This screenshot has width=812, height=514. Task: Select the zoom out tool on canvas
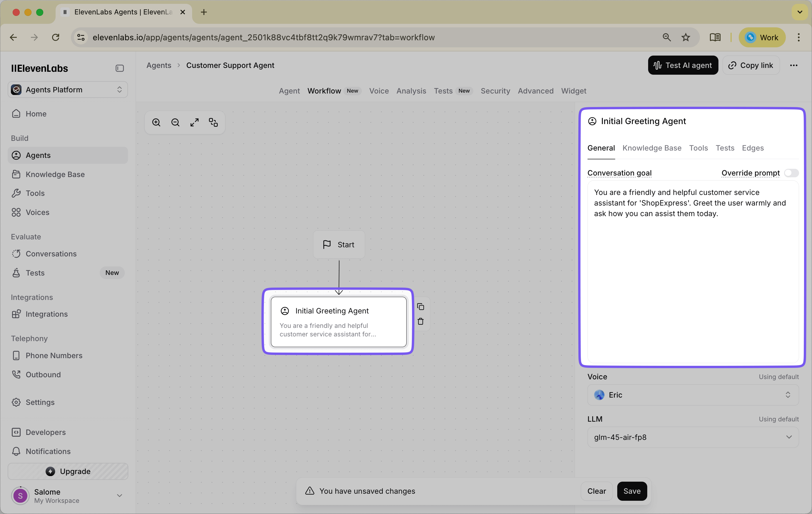click(x=175, y=122)
